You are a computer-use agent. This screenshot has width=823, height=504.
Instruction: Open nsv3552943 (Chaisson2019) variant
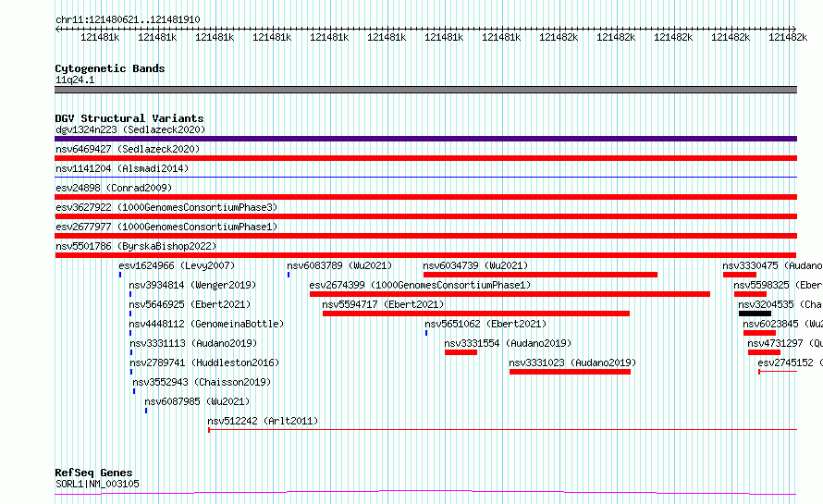click(203, 382)
